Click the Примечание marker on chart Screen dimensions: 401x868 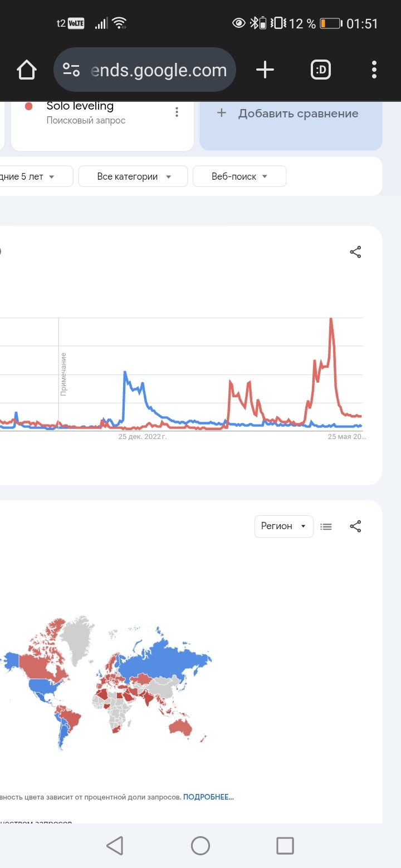(x=63, y=374)
